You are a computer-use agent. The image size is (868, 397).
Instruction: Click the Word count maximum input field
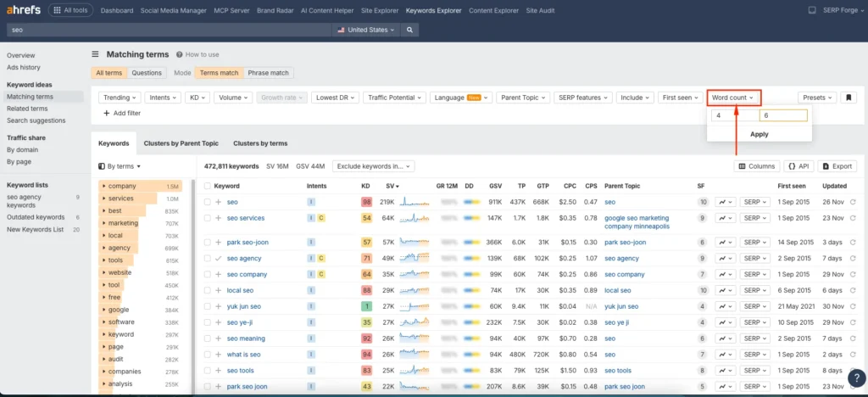click(782, 115)
